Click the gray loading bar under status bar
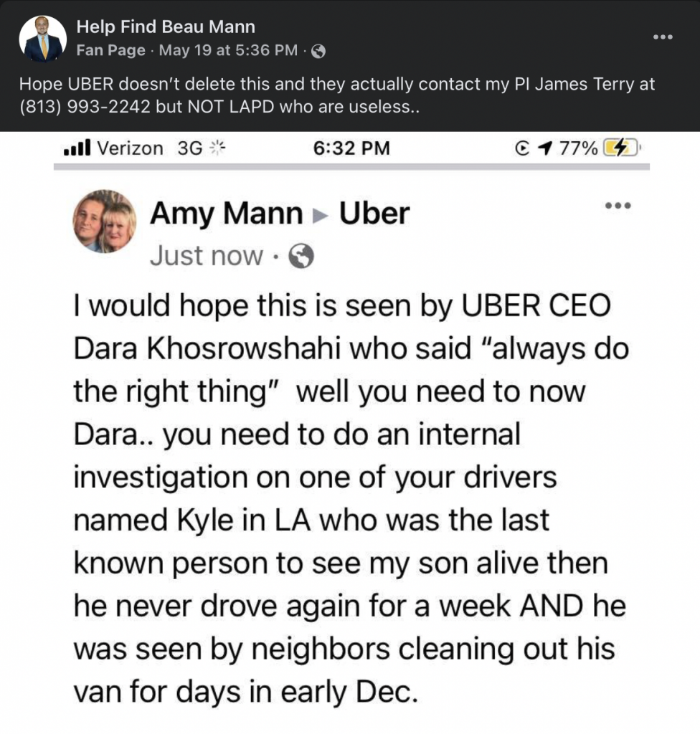The width and height of the screenshot is (700, 734). point(351,166)
